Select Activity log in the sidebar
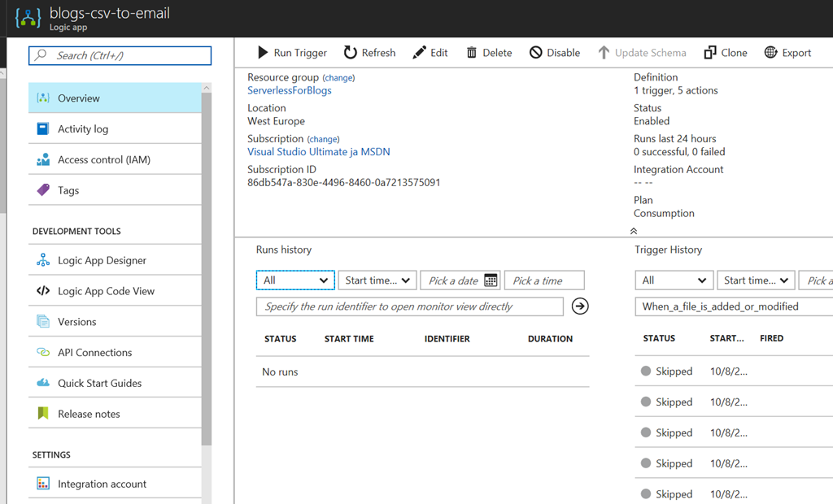833x504 pixels. 83,128
